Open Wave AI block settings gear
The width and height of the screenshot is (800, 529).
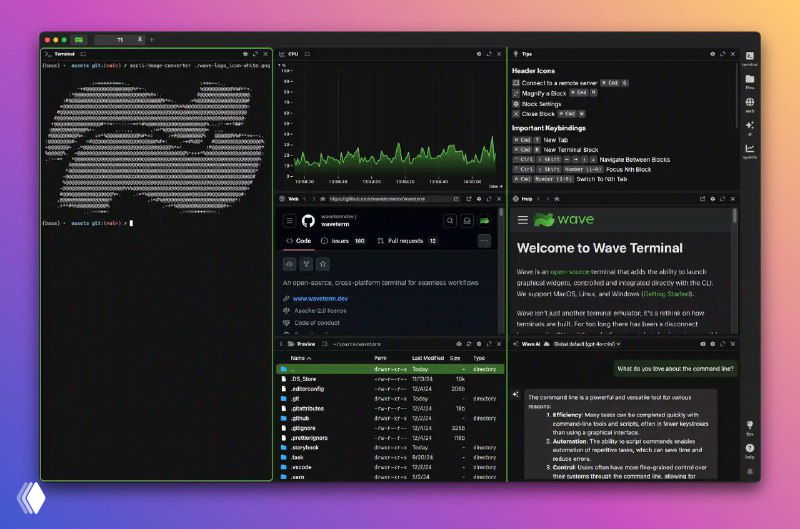712,344
